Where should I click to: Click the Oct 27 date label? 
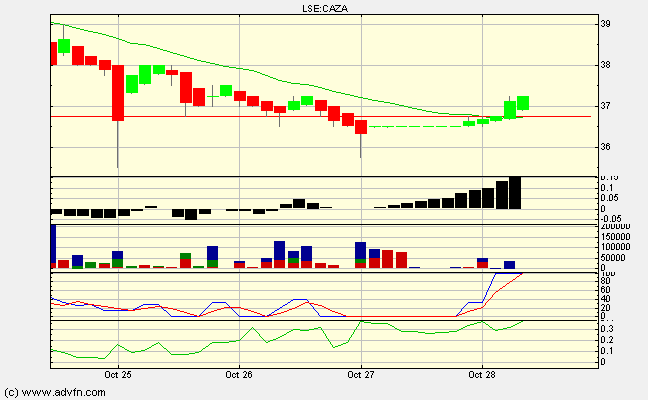[361, 375]
